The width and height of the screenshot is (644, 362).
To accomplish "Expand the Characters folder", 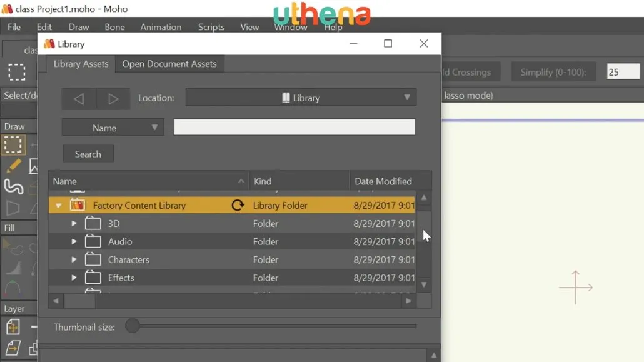I will [x=74, y=259].
